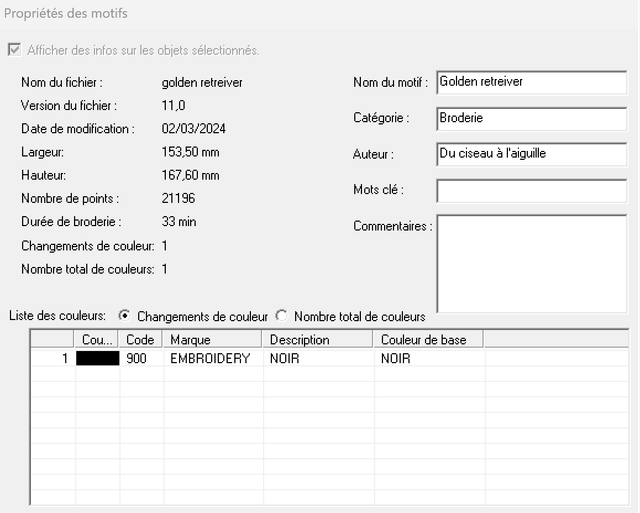Click the 'EMBROIDERY' brand cell
Viewport: 640px width, 513px height.
[x=210, y=358]
